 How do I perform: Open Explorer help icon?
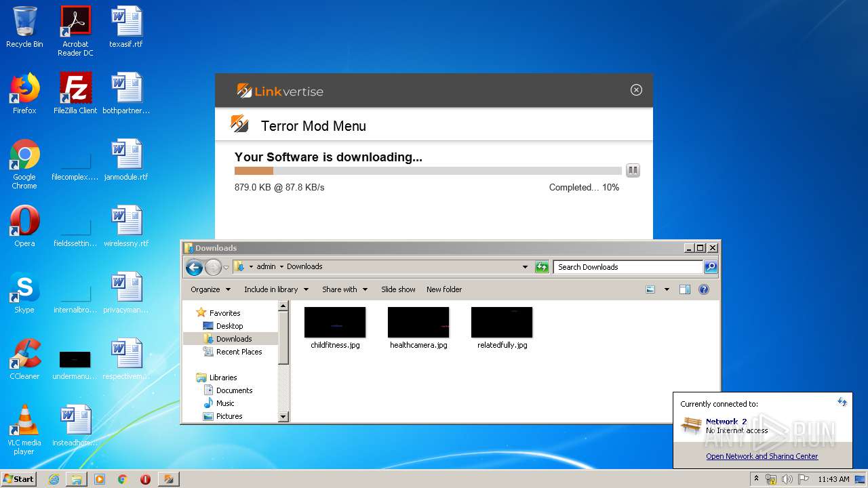point(704,289)
